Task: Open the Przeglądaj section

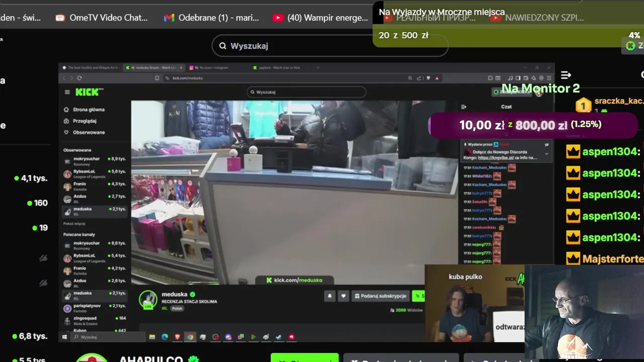Action: [80, 121]
